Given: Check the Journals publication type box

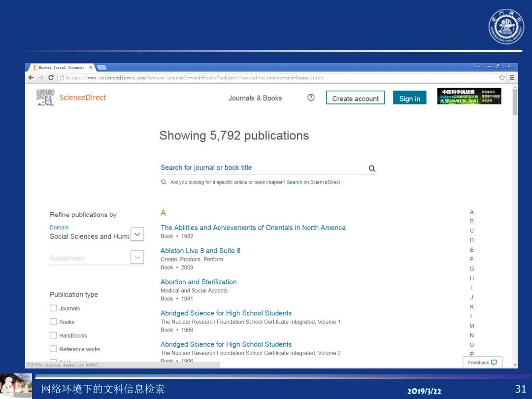Looking at the screenshot, I should tap(53, 308).
